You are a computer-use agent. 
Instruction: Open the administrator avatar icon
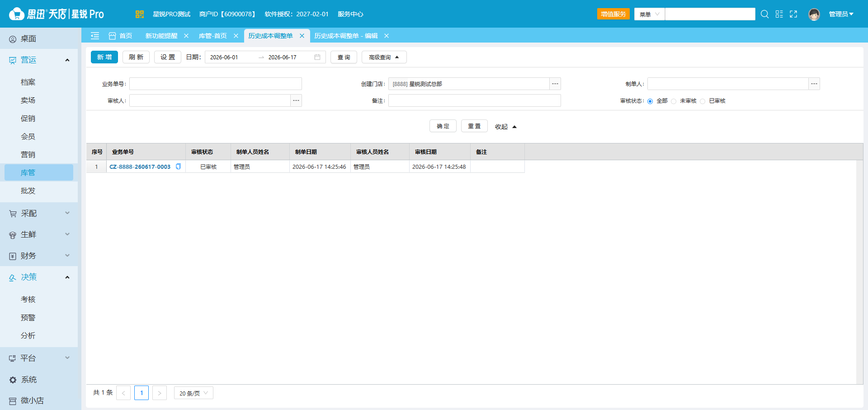click(x=814, y=14)
